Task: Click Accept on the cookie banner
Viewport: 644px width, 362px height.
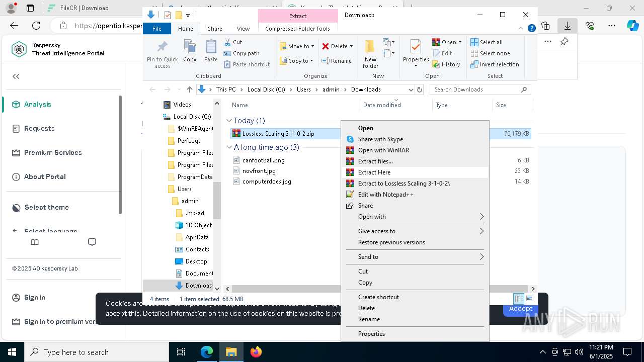Action: click(520, 309)
